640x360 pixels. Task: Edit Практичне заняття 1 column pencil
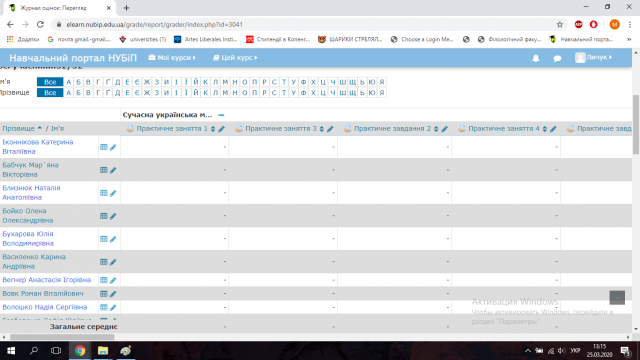click(x=221, y=129)
